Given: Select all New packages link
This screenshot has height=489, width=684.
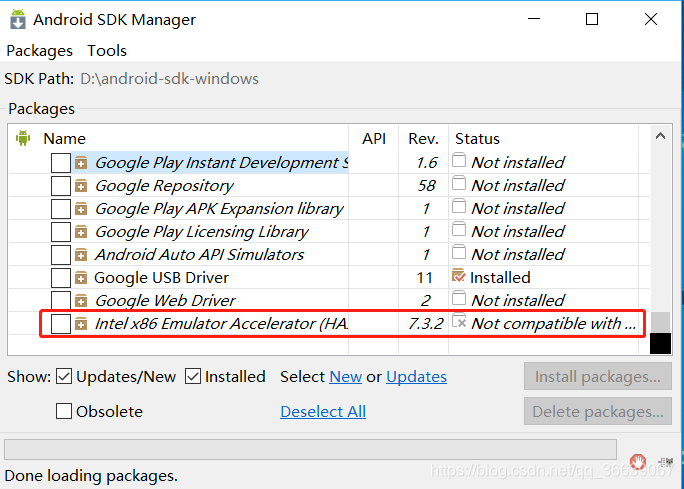Looking at the screenshot, I should [345, 376].
